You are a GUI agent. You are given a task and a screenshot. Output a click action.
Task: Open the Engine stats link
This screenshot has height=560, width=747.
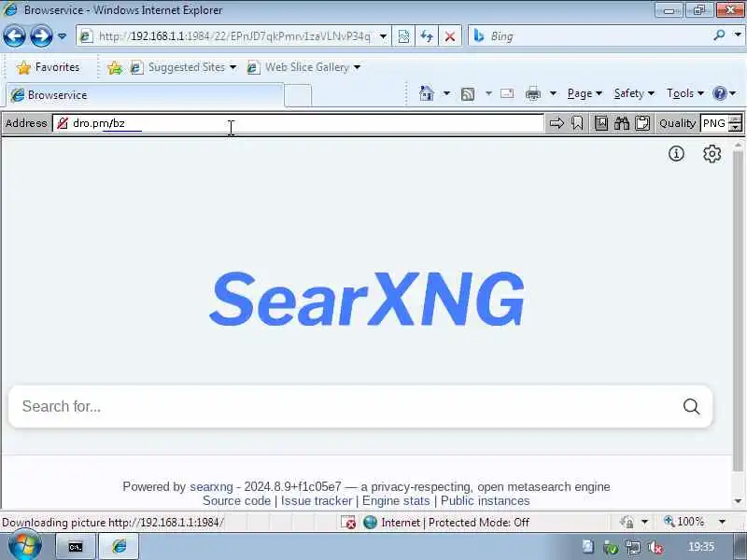click(x=396, y=500)
